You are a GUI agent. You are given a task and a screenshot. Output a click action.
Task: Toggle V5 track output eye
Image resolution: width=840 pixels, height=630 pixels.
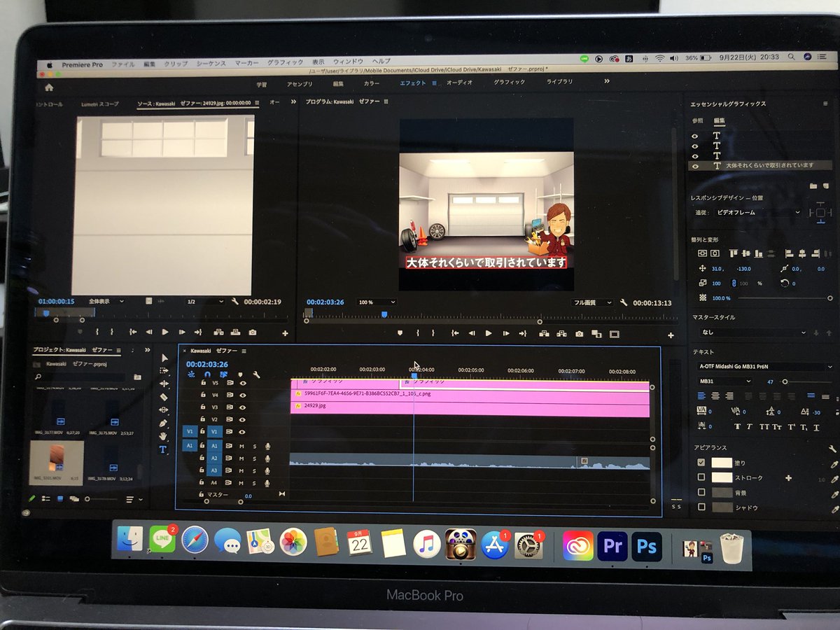[242, 384]
